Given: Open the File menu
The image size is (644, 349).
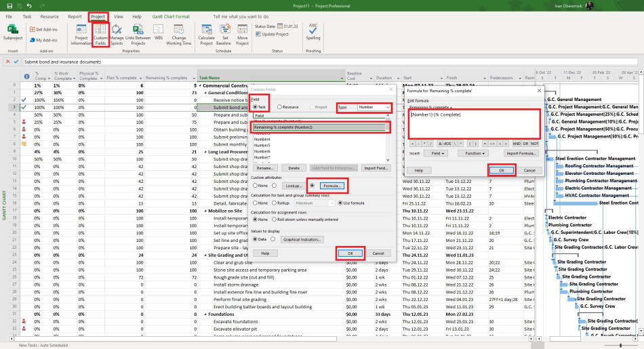Looking at the screenshot, I should point(9,16).
